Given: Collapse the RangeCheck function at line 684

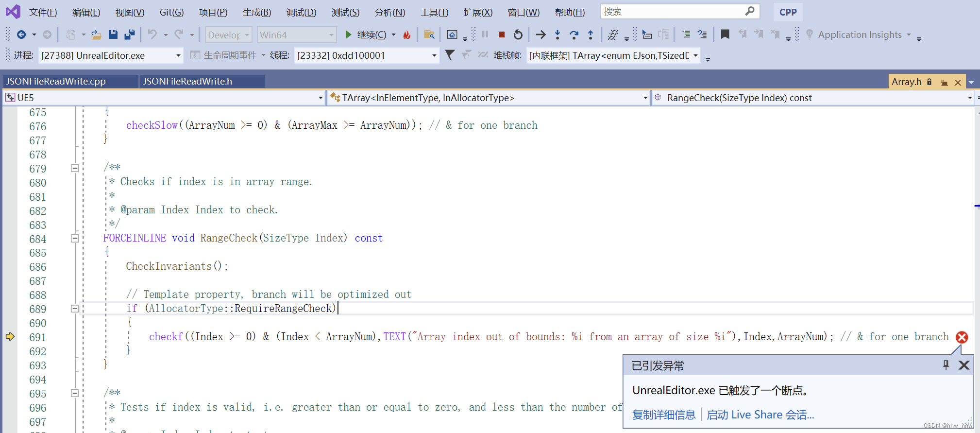Looking at the screenshot, I should 75,238.
